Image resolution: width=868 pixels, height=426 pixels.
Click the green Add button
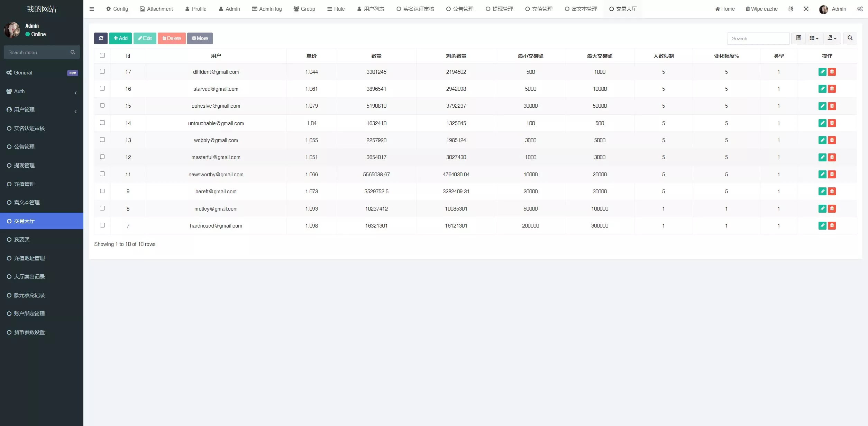click(120, 38)
